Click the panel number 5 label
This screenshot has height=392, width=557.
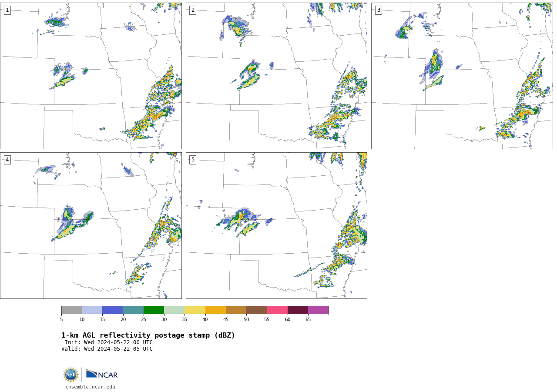193,160
